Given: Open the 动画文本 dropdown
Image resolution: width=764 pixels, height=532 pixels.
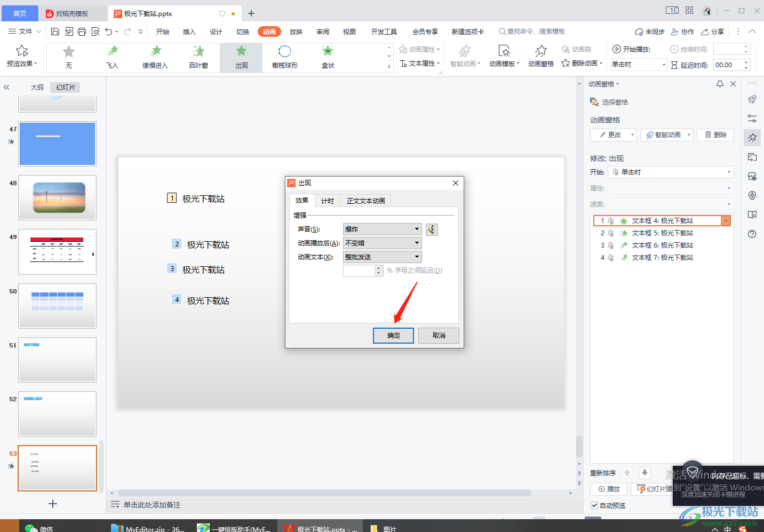Looking at the screenshot, I should pos(382,257).
